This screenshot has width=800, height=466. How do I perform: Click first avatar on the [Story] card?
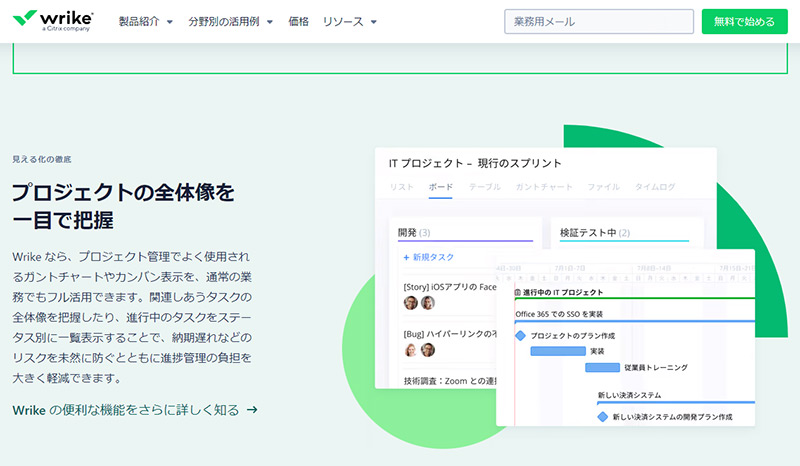tap(411, 303)
